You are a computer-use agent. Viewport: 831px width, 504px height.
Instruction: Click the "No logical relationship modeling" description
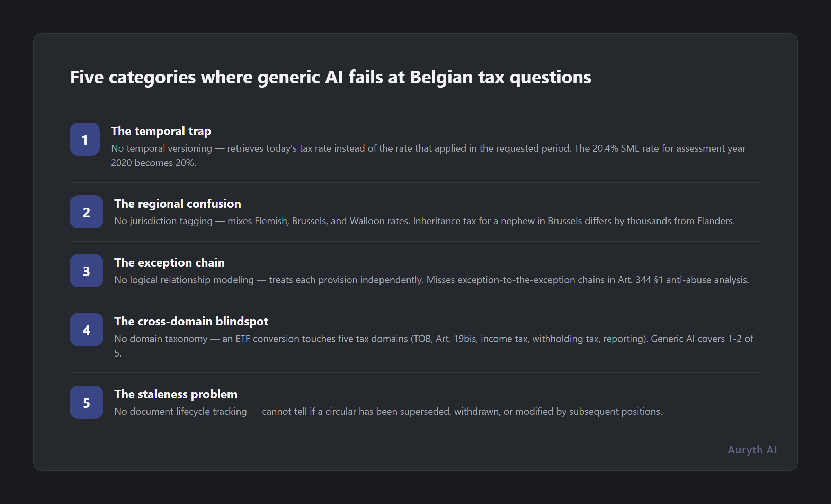[184, 280]
